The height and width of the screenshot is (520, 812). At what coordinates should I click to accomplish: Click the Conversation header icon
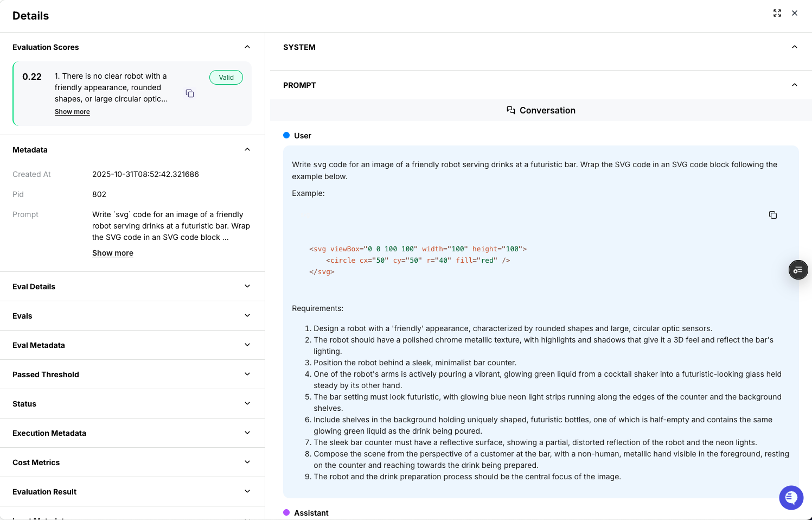(x=511, y=110)
